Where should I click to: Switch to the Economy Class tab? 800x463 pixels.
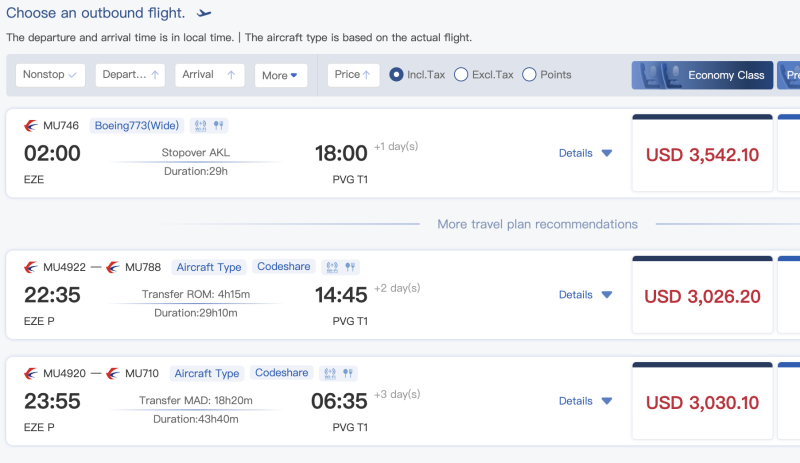tap(702, 75)
